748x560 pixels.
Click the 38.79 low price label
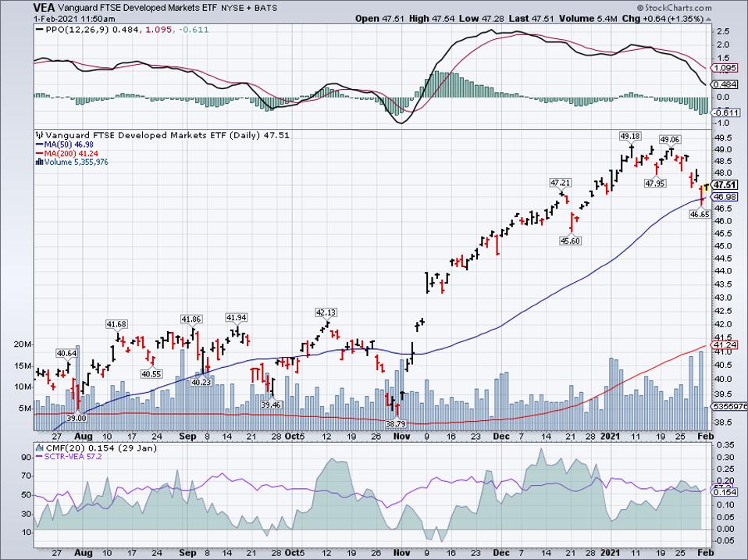[x=395, y=423]
